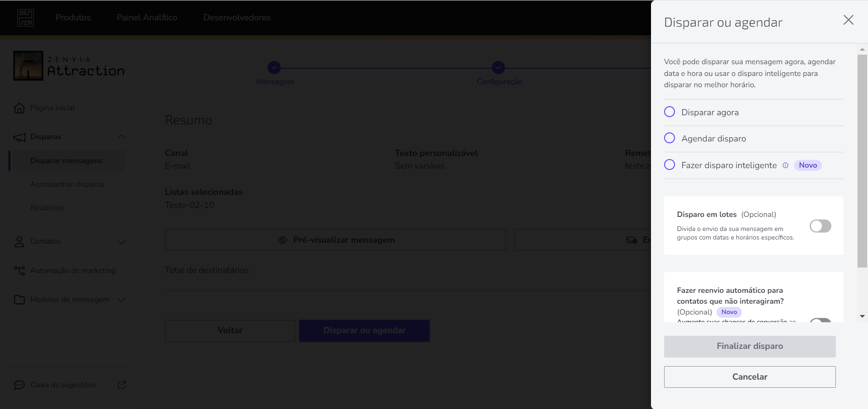Image resolution: width=868 pixels, height=409 pixels.
Task: Click the panel scrollbar down arrow
Action: pyautogui.click(x=862, y=316)
